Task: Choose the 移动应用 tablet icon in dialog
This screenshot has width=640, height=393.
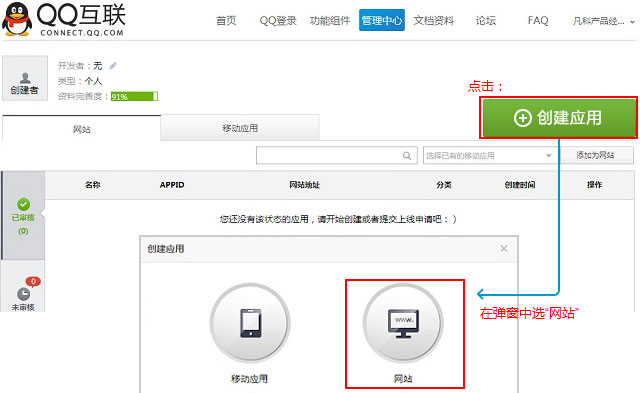Action: click(250, 322)
